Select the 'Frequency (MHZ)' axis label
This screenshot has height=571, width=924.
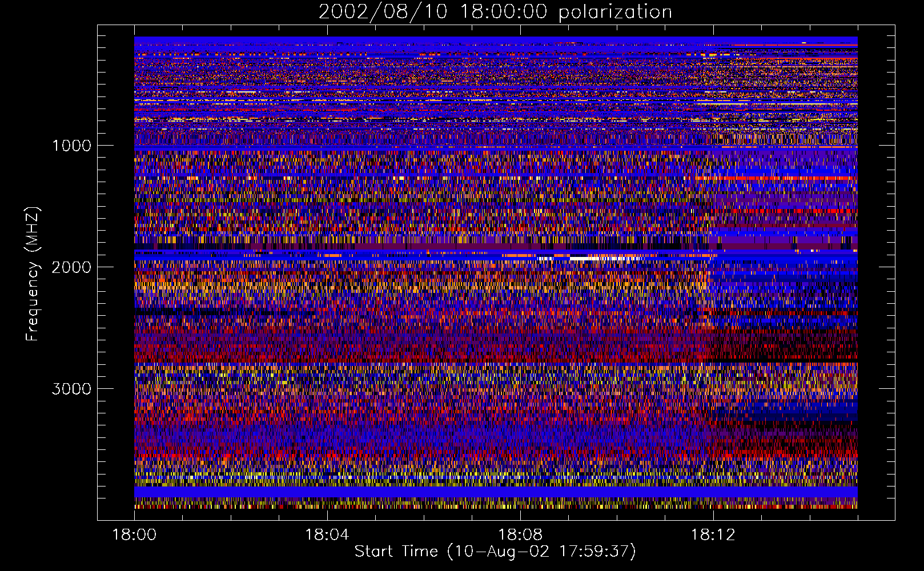pos(33,274)
